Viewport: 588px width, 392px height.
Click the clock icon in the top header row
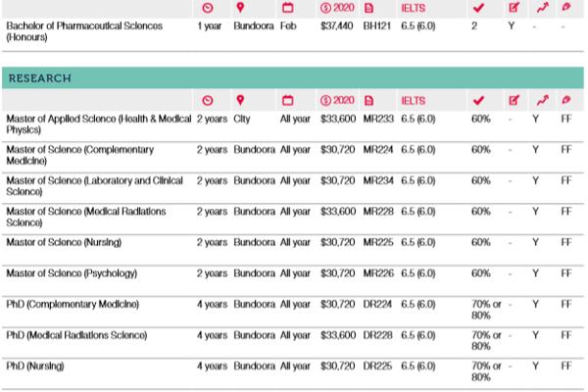(207, 7)
